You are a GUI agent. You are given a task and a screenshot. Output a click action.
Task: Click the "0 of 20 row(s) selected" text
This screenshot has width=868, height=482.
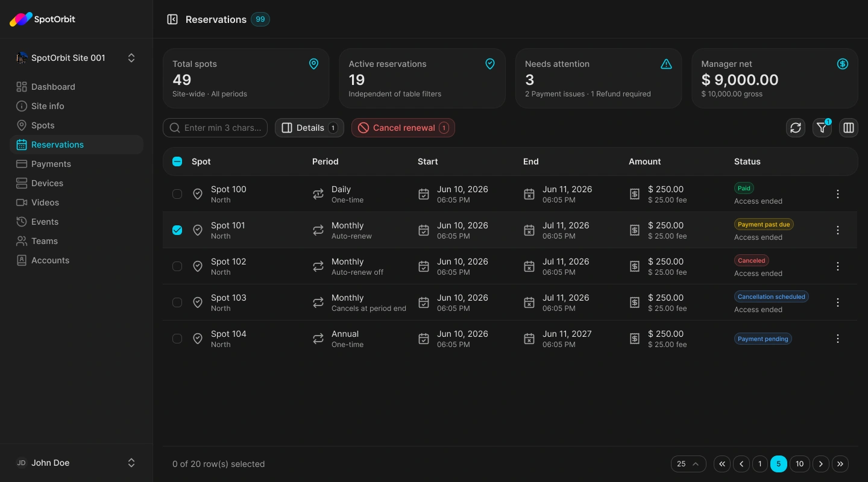click(x=219, y=464)
